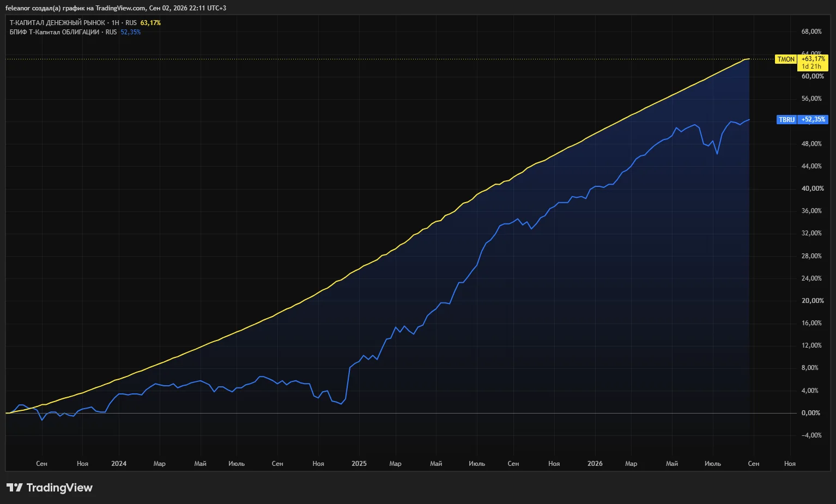Click the 32,00% price scale label

click(811, 233)
